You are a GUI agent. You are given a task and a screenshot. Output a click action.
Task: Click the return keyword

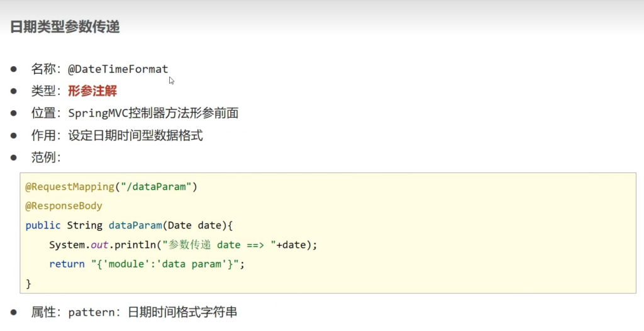click(x=64, y=264)
